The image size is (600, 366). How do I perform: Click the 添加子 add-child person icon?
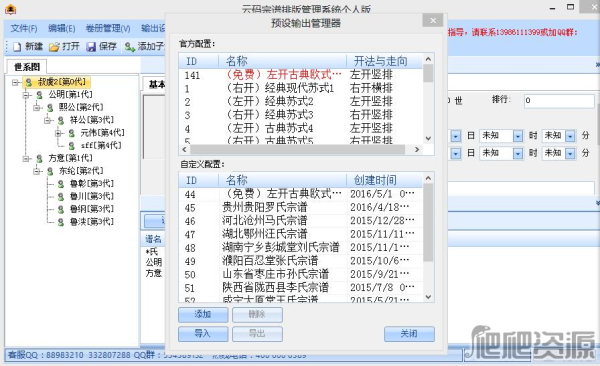[x=130, y=47]
